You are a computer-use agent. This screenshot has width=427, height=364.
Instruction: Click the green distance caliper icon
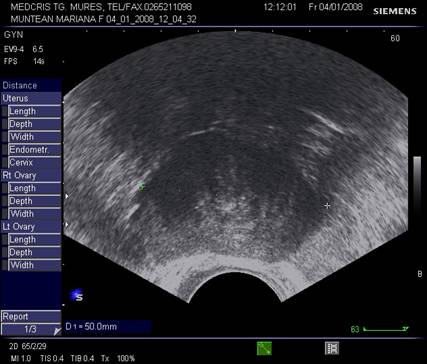point(264,348)
